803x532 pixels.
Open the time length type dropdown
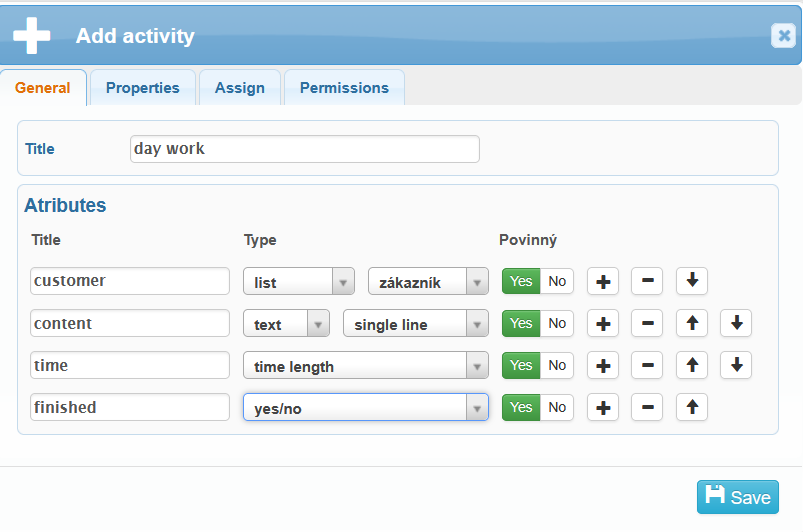[365, 366]
